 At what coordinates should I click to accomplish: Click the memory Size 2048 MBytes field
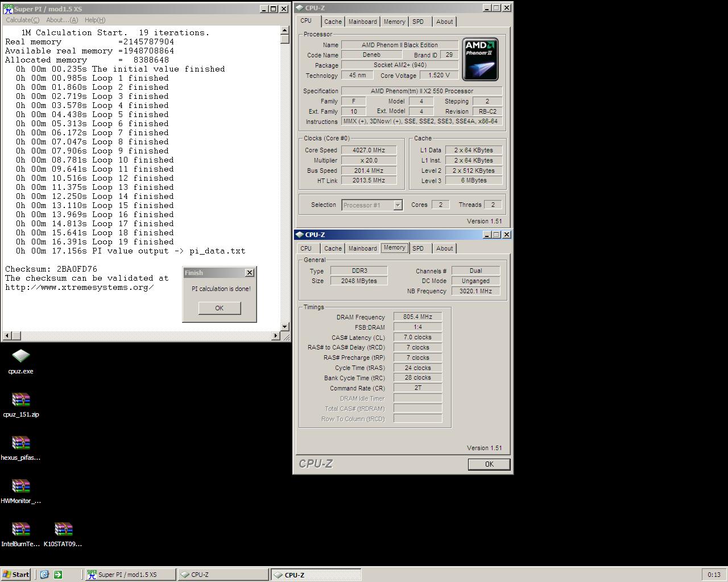359,281
